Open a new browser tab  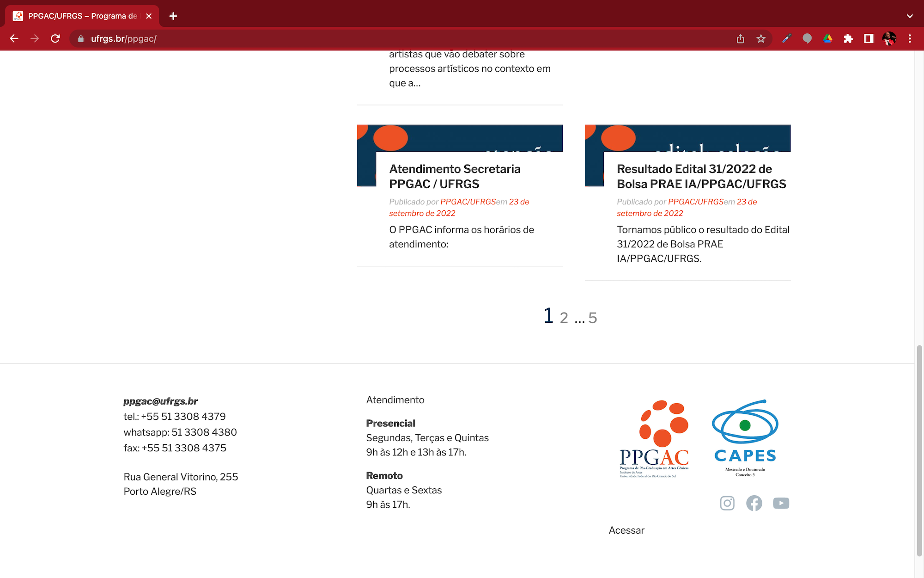(x=173, y=16)
